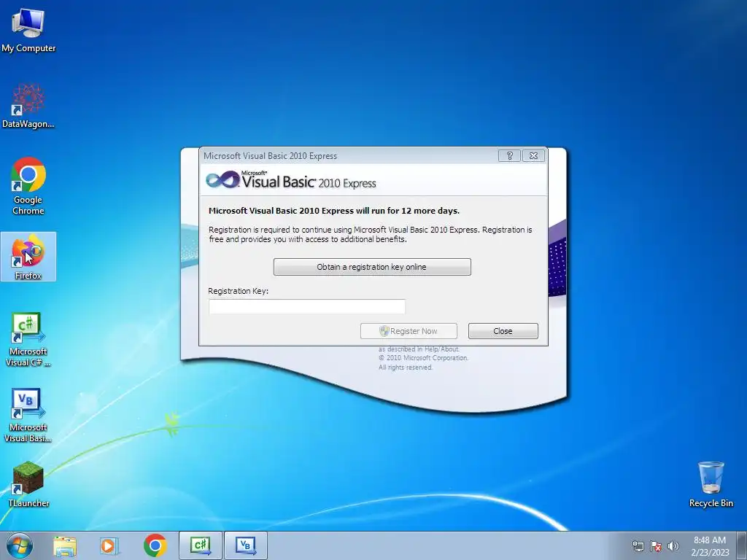
Task: Click the dialog's help question mark button
Action: [509, 156]
